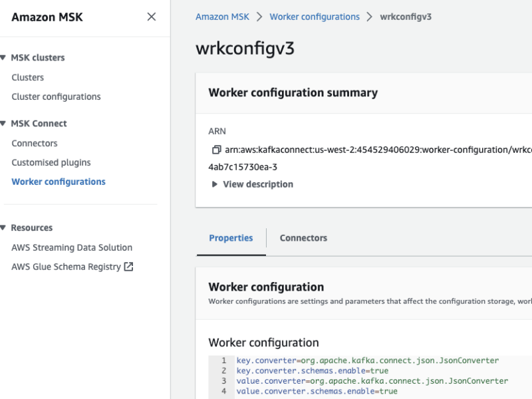Open Connectors under MSK Connect
Image resolution: width=532 pixels, height=399 pixels.
tap(34, 143)
